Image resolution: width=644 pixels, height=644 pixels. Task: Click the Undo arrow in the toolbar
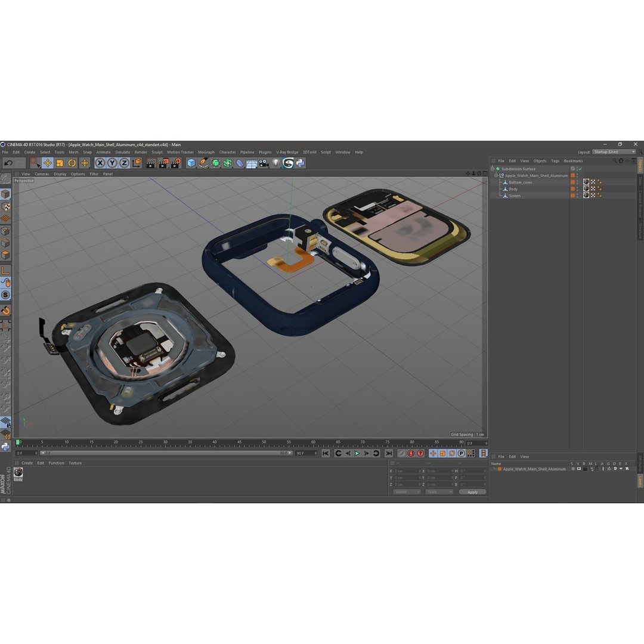pyautogui.click(x=8, y=163)
